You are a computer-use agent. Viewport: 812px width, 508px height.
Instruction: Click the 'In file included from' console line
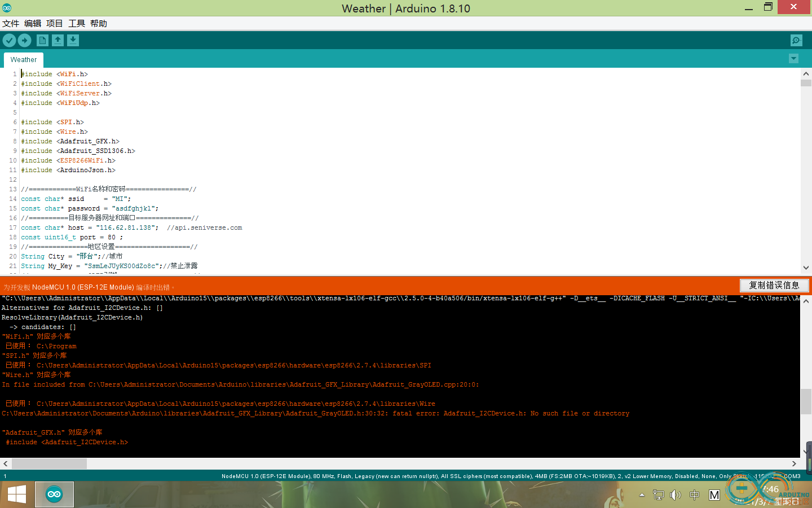pyautogui.click(x=240, y=384)
